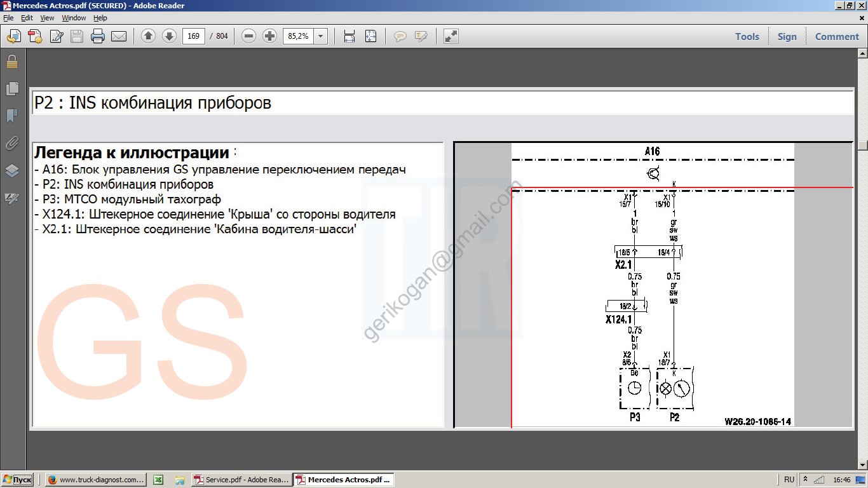Switch to Service.pdf Adobe Reader window
This screenshot has height=488, width=868.
pyautogui.click(x=241, y=480)
